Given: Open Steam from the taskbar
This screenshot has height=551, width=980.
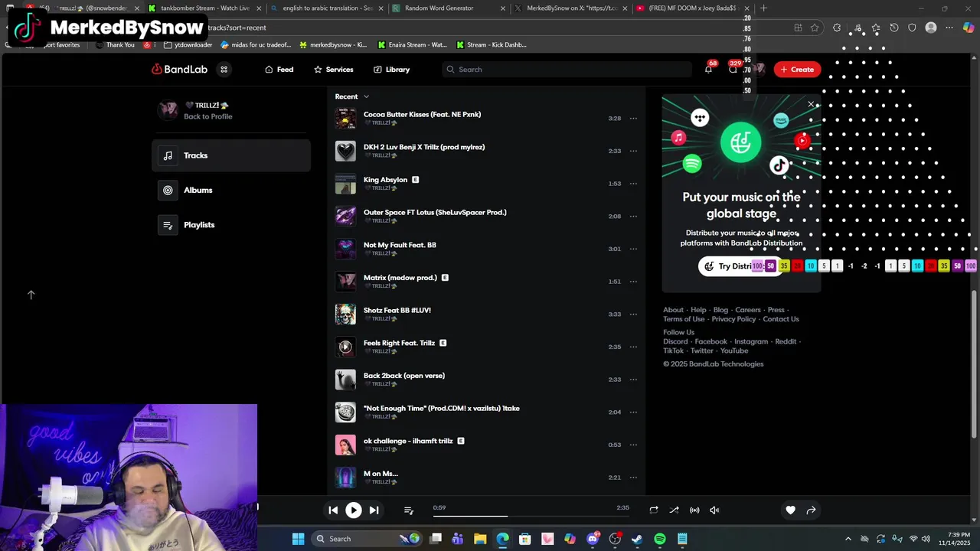Looking at the screenshot, I should point(637,539).
